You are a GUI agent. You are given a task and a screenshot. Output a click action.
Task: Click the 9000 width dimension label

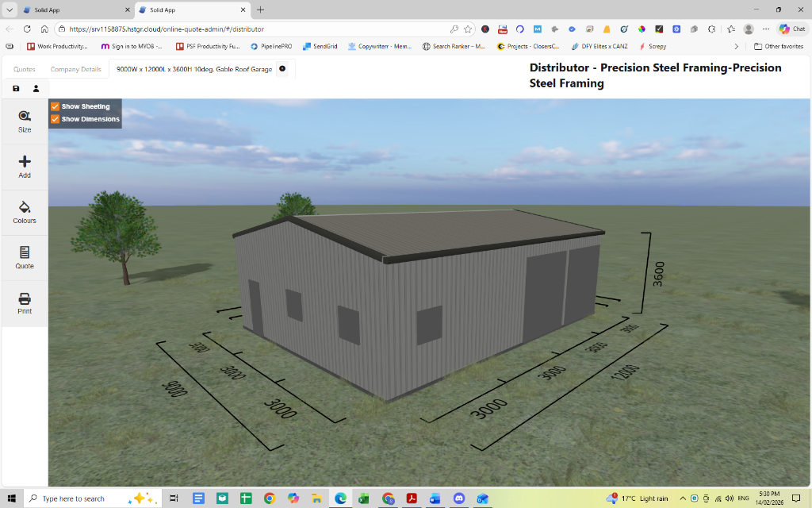pos(174,389)
